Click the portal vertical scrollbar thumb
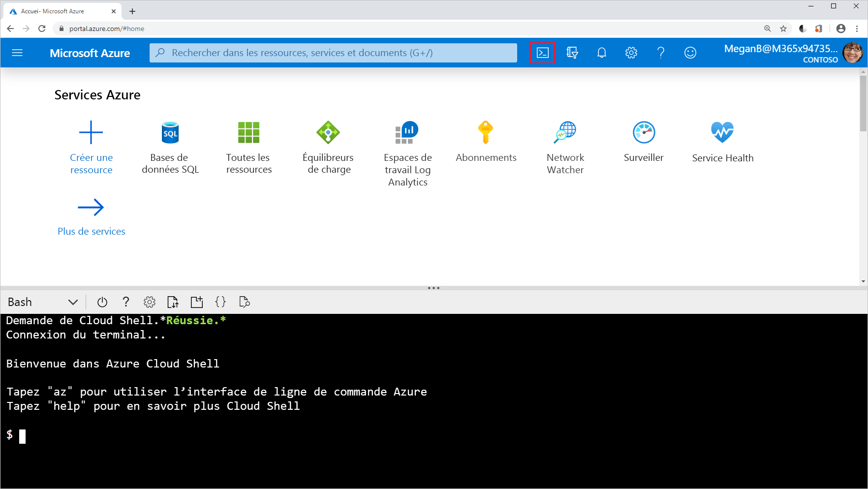Screen dimensions: 868x489 point(863,103)
